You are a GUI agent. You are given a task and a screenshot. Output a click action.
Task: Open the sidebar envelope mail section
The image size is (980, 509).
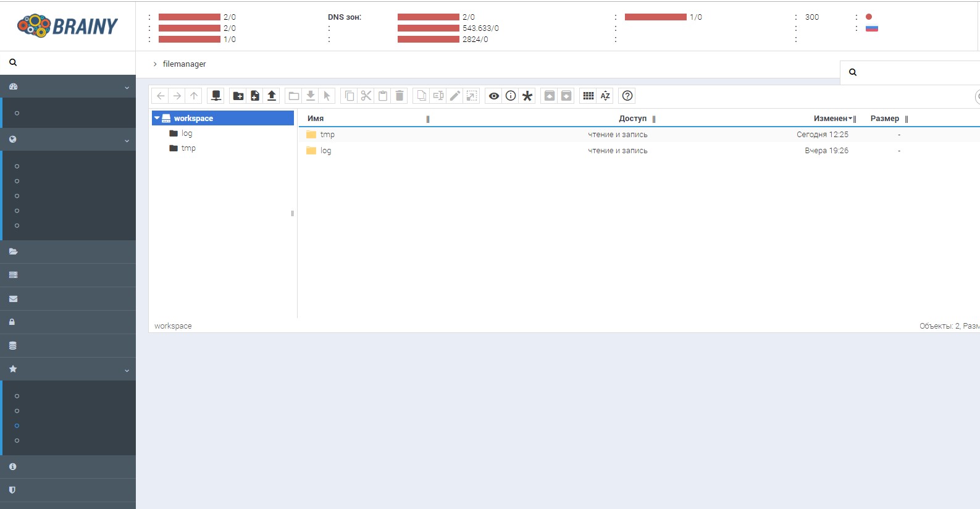(x=68, y=298)
